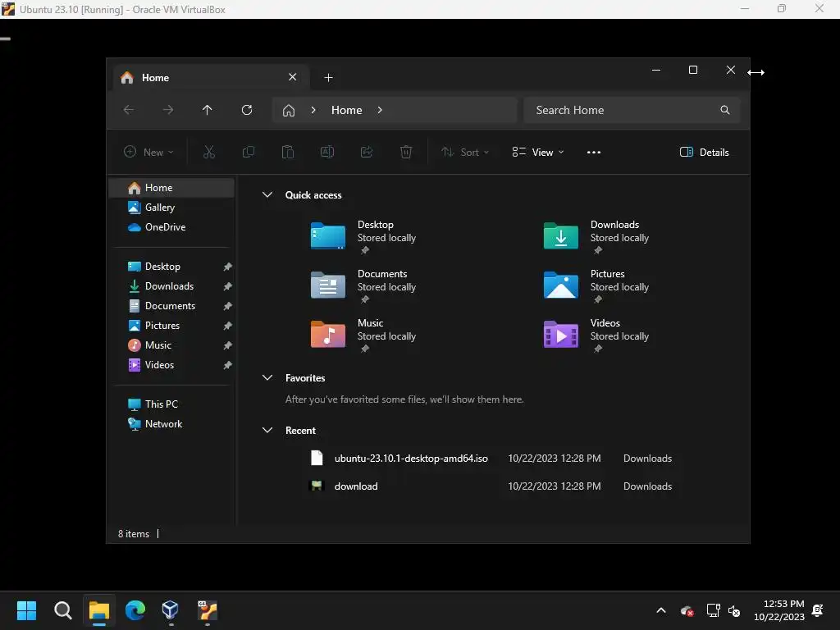Close the Home tab

click(x=293, y=77)
